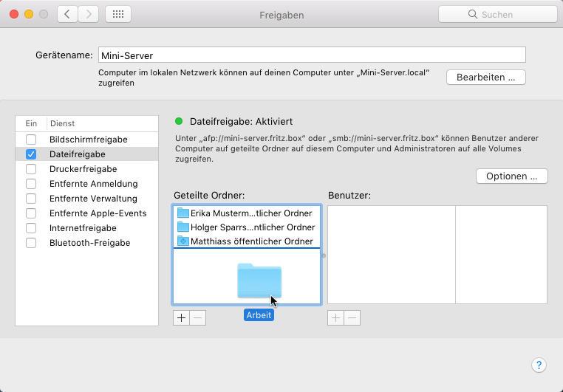Click the dragged Arbeit folder icon
The image size is (563, 392).
[259, 281]
